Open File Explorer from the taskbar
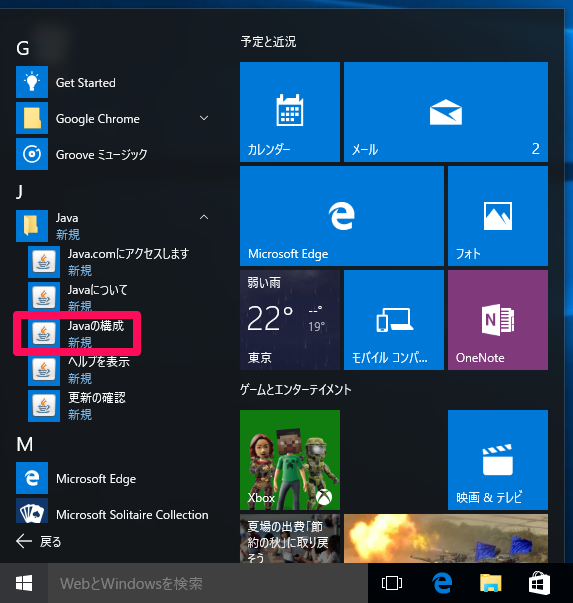 pos(491,583)
